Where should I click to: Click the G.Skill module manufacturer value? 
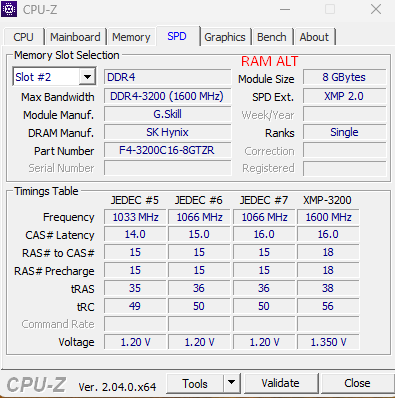pyautogui.click(x=167, y=114)
